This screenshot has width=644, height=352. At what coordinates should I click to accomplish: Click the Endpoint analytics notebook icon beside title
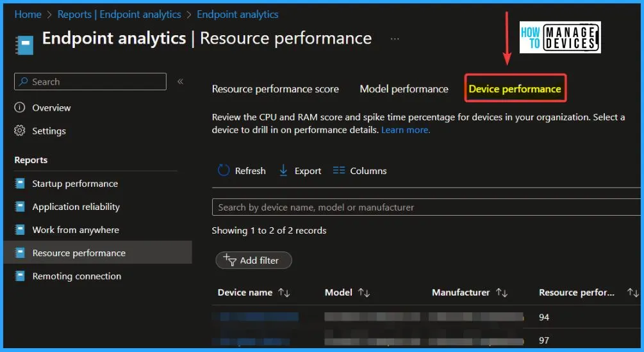coord(24,45)
